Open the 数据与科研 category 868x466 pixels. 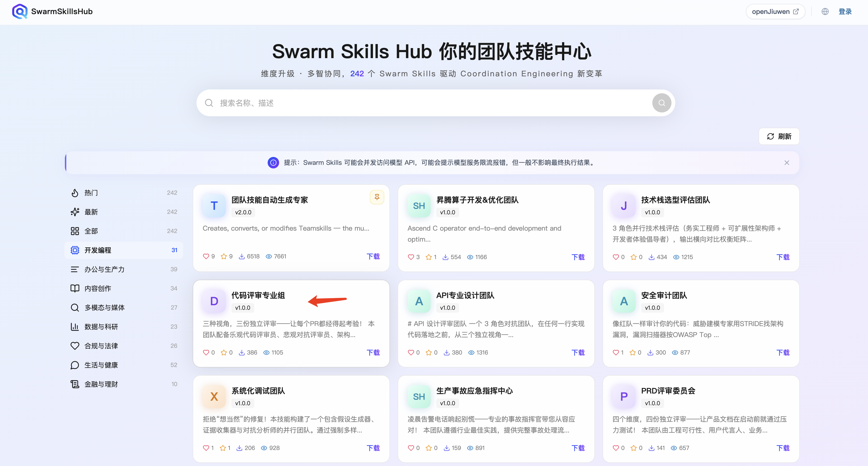[x=124, y=327]
